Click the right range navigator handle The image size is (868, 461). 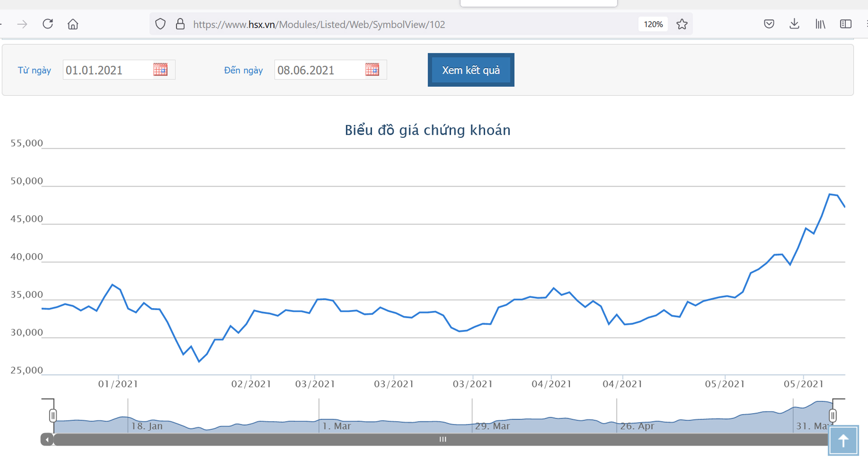pyautogui.click(x=832, y=415)
